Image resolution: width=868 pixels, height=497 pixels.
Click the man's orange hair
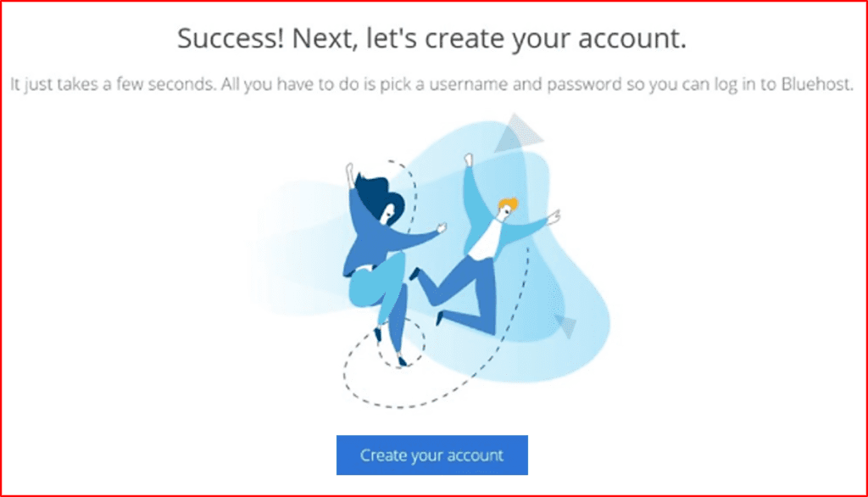(509, 204)
